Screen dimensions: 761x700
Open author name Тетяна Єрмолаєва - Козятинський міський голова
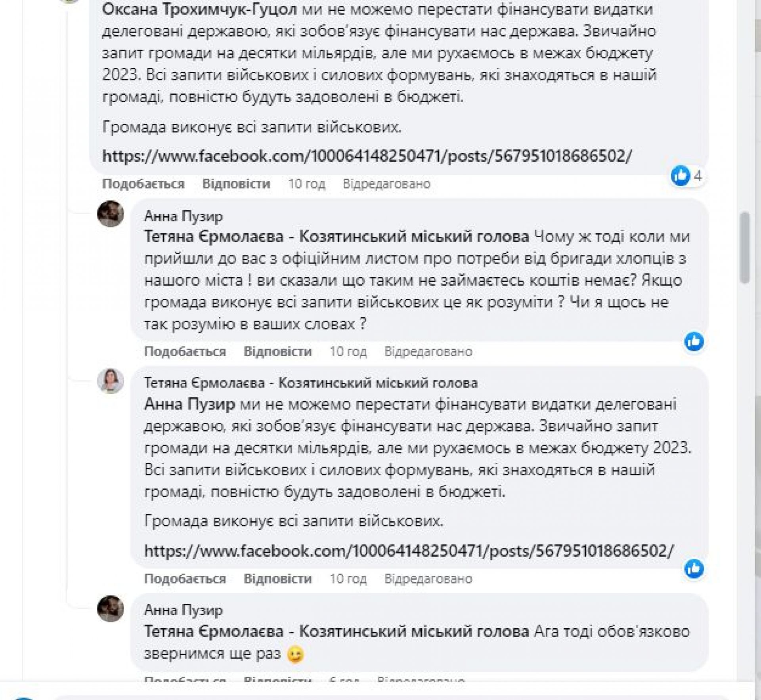click(x=310, y=383)
